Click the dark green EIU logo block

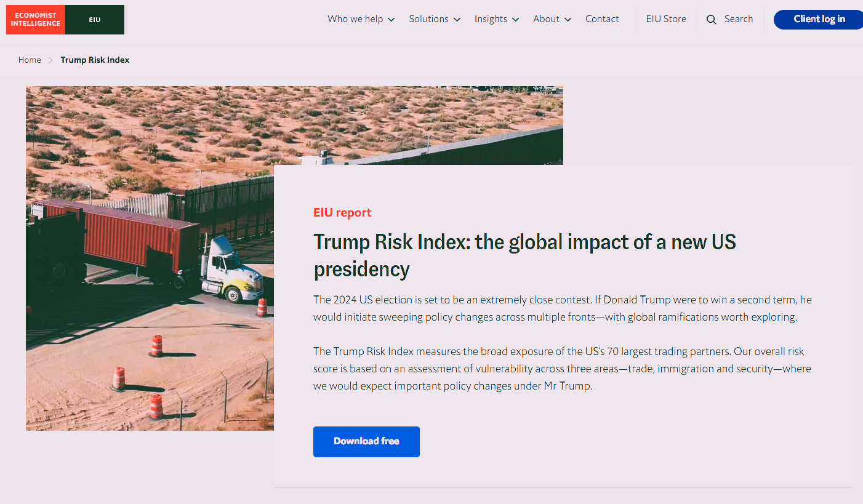coord(95,20)
